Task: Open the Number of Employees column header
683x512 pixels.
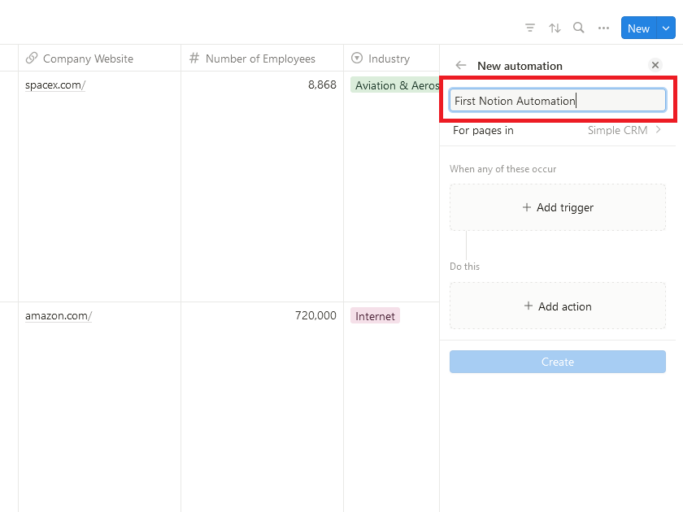Action: pyautogui.click(x=260, y=59)
